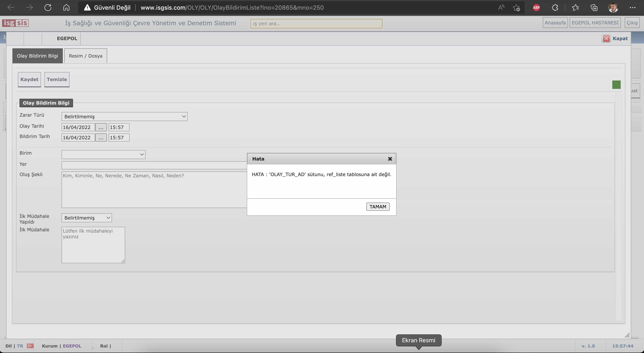Click the Turkish flag language icon
644x353 pixels.
click(30, 346)
